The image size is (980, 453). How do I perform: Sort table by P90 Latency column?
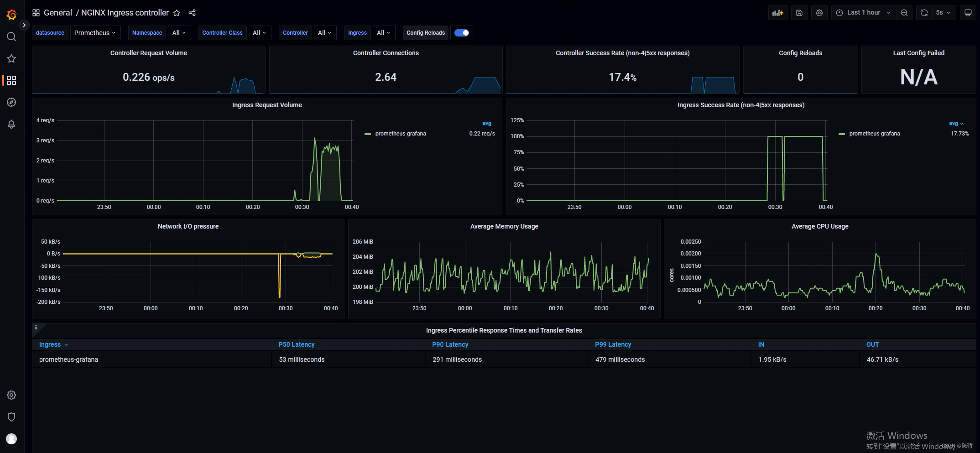point(450,344)
